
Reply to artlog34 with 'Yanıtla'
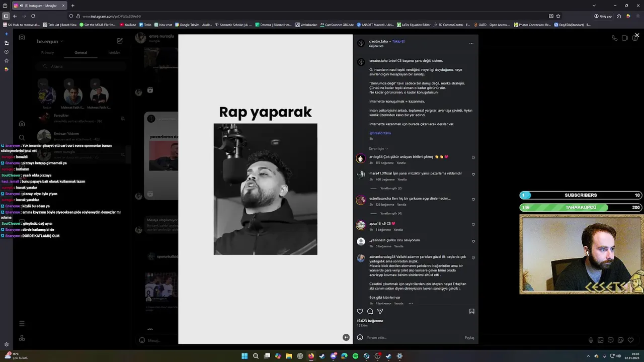(x=401, y=163)
